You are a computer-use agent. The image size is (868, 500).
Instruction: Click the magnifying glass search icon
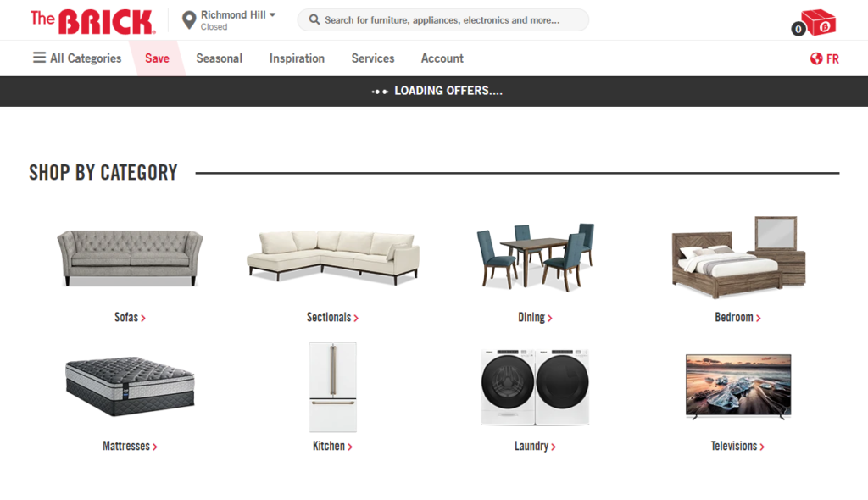[314, 20]
